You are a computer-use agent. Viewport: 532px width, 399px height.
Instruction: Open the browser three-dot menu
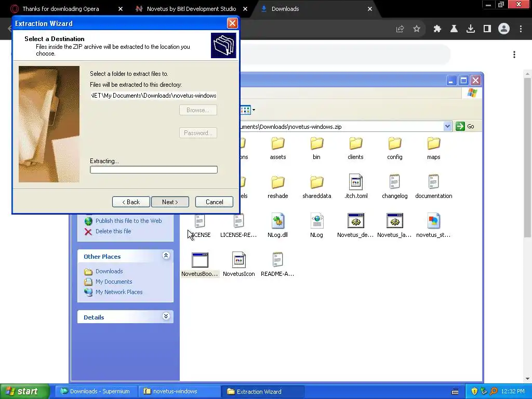tap(521, 29)
